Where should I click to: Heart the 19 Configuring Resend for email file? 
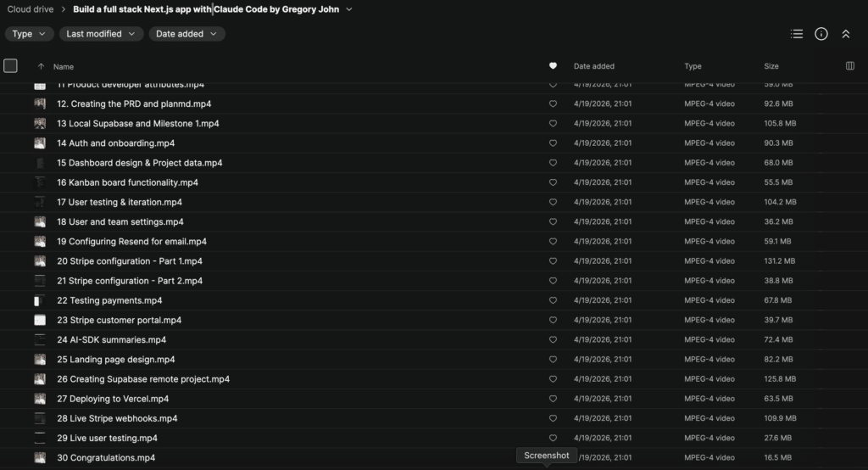click(x=553, y=242)
